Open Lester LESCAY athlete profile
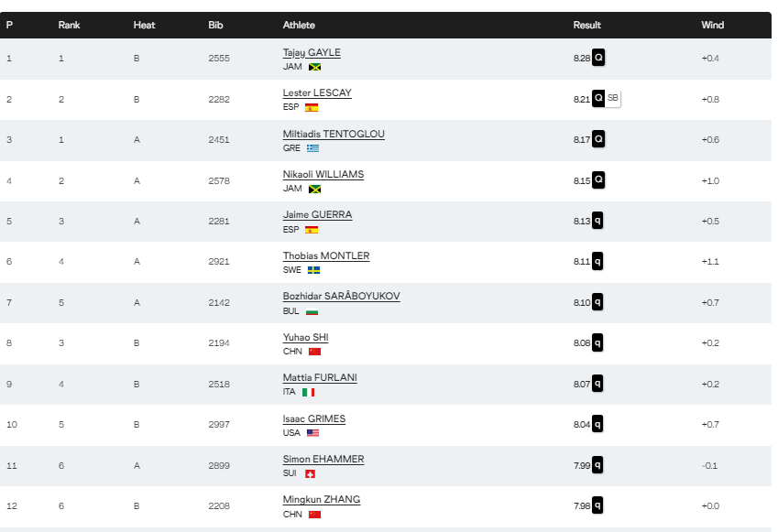 (x=317, y=92)
